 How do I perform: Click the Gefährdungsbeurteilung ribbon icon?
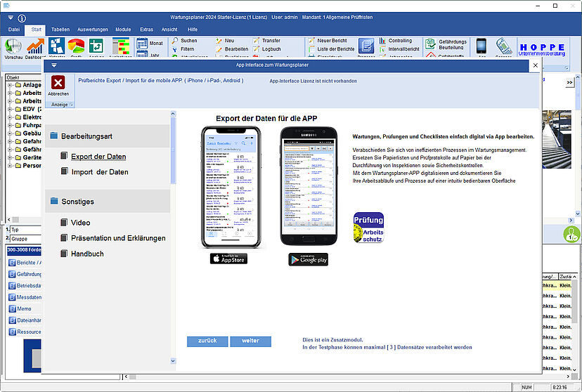430,44
